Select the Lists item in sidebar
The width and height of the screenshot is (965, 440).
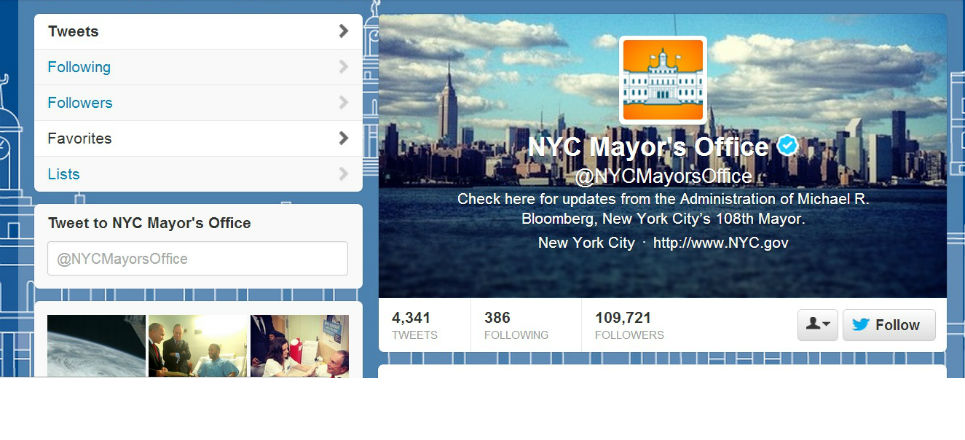198,174
